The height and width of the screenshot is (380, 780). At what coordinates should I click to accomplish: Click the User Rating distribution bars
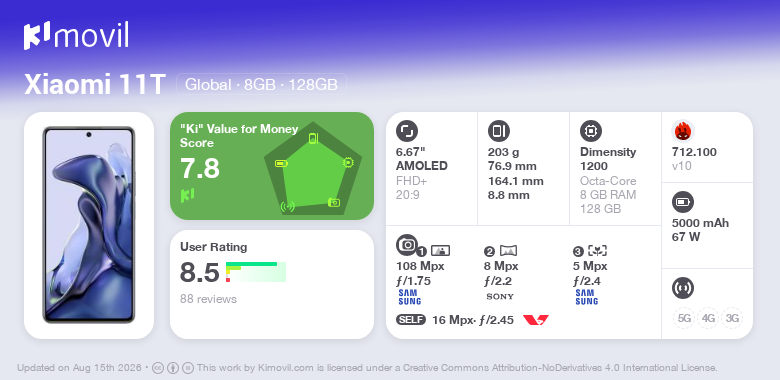point(256,272)
